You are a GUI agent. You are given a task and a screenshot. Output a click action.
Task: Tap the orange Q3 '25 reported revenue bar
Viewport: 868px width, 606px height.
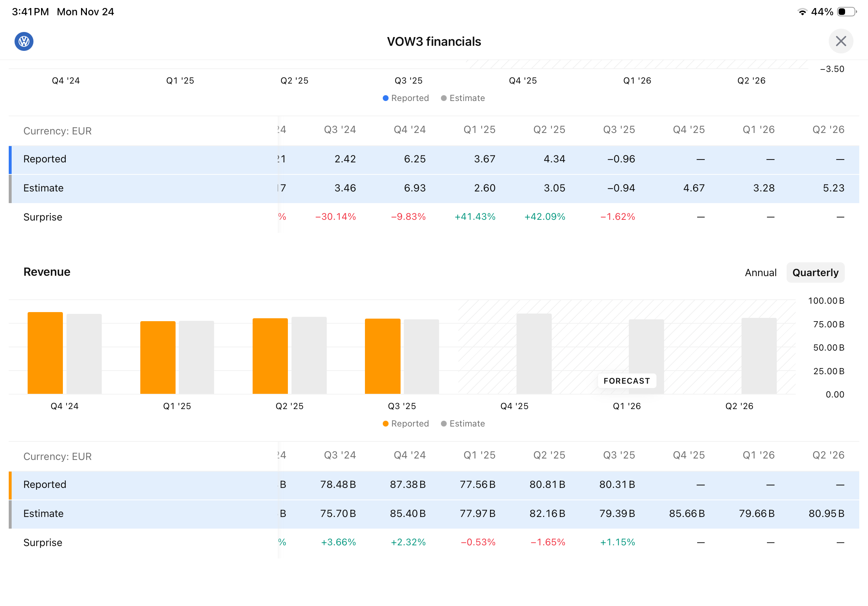pyautogui.click(x=382, y=356)
